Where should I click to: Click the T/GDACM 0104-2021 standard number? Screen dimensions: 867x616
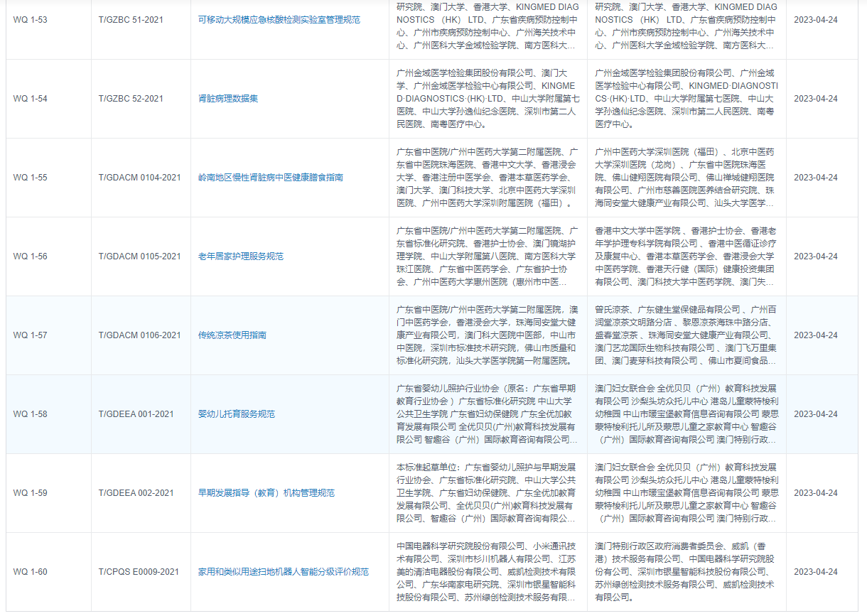click(139, 178)
